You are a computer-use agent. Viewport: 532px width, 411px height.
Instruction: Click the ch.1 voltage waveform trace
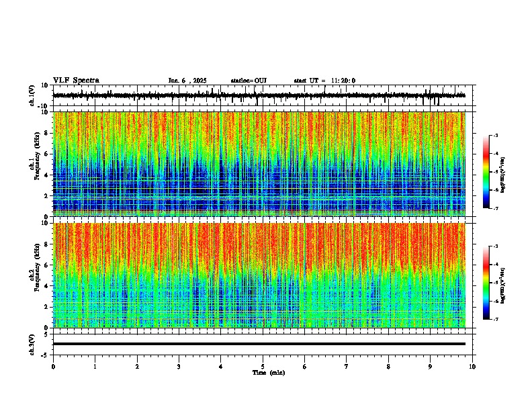coord(259,95)
